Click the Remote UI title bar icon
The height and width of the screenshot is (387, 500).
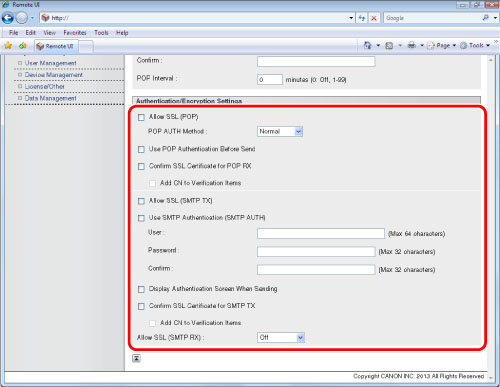point(6,4)
